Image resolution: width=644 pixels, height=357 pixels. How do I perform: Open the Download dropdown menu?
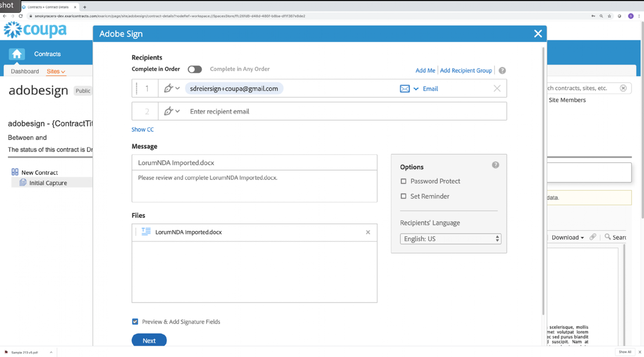tap(567, 237)
